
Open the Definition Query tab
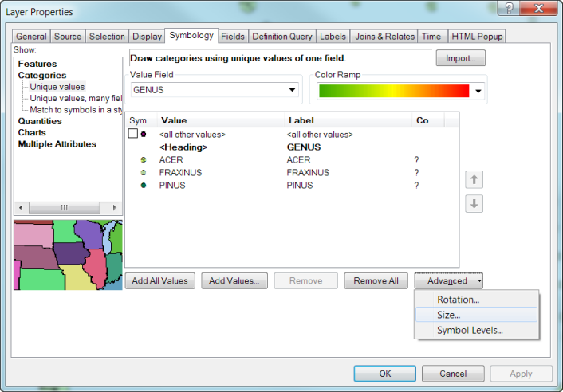coord(282,37)
